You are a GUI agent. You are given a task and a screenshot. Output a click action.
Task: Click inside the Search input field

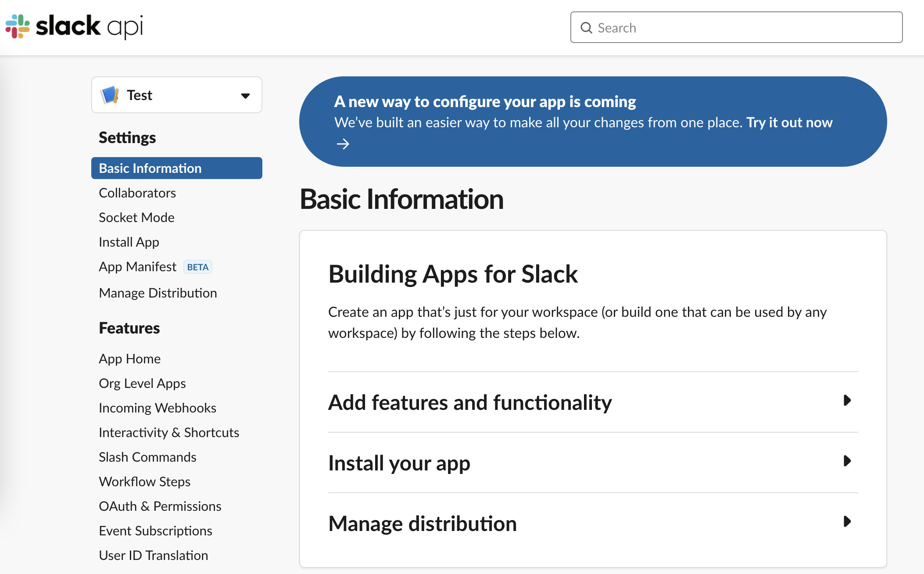coord(702,28)
